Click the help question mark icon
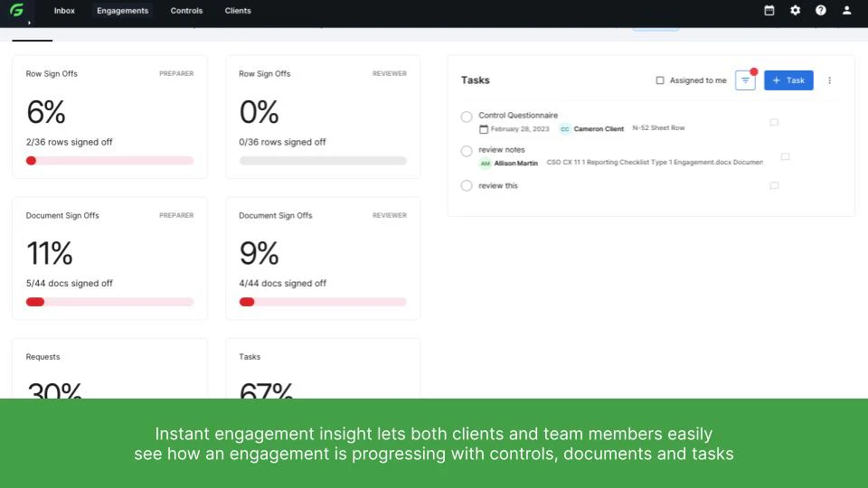The width and height of the screenshot is (868, 488). tap(821, 11)
